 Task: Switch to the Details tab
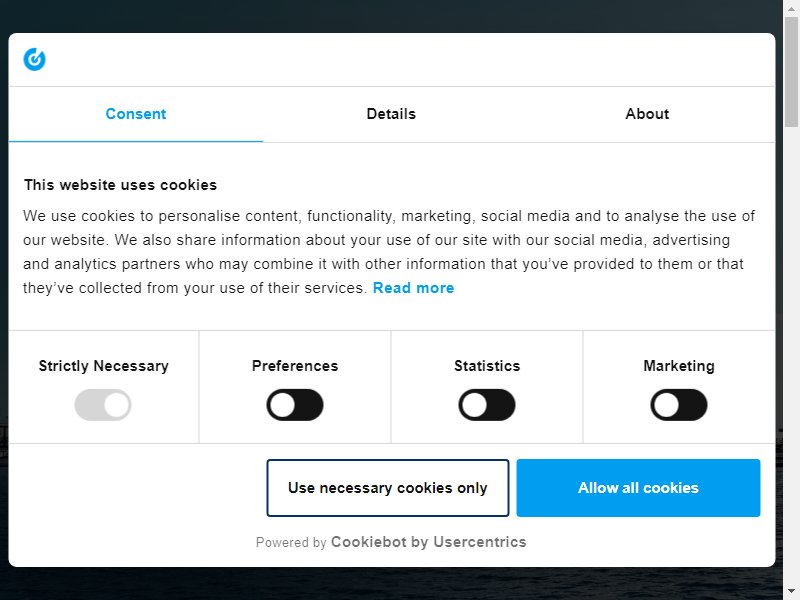click(x=391, y=114)
